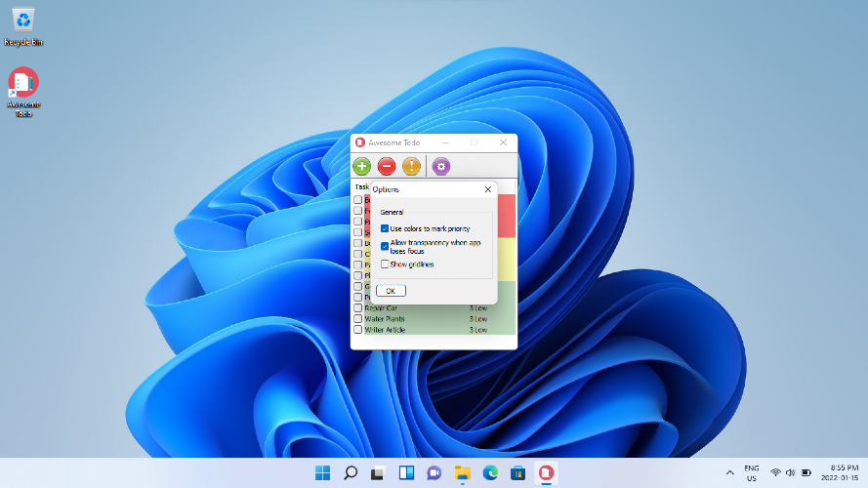
Task: Click the green add task button
Action: point(362,167)
